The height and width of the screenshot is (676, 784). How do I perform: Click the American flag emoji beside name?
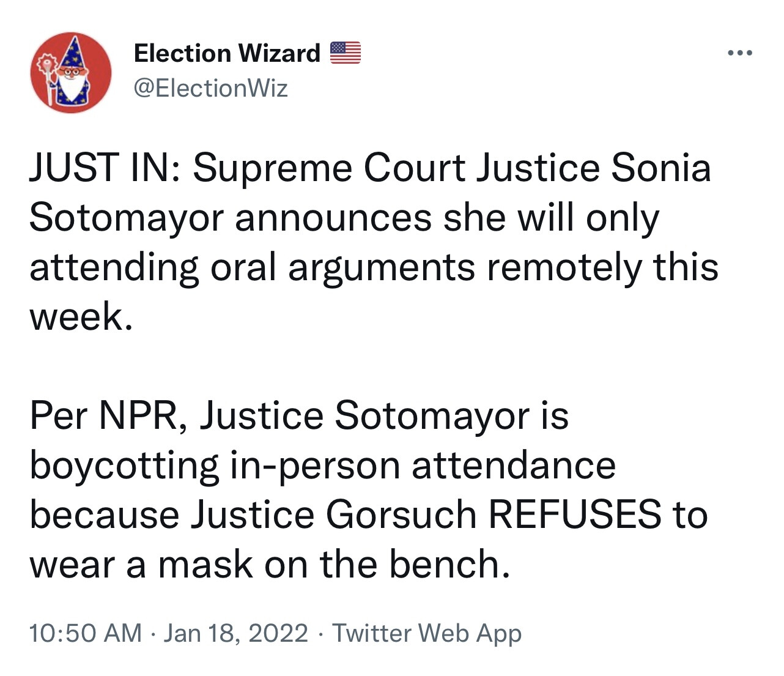[x=346, y=53]
